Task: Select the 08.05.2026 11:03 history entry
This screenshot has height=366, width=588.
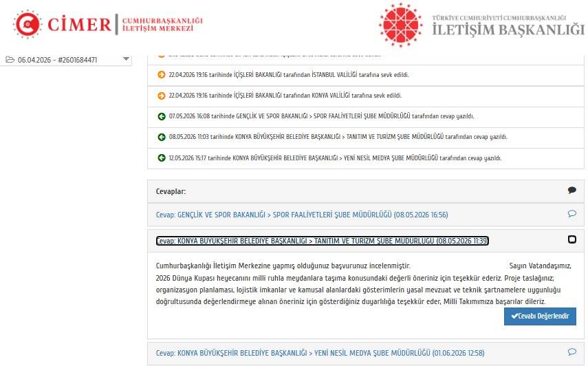Action: point(366,137)
